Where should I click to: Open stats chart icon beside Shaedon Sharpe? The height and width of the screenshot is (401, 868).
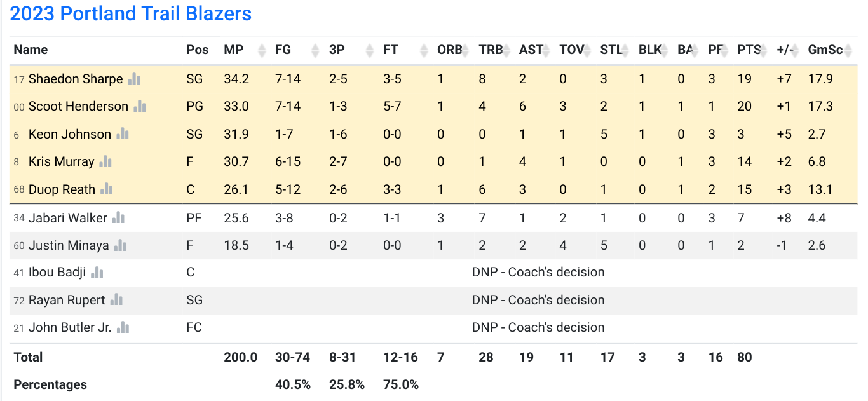pos(134,79)
